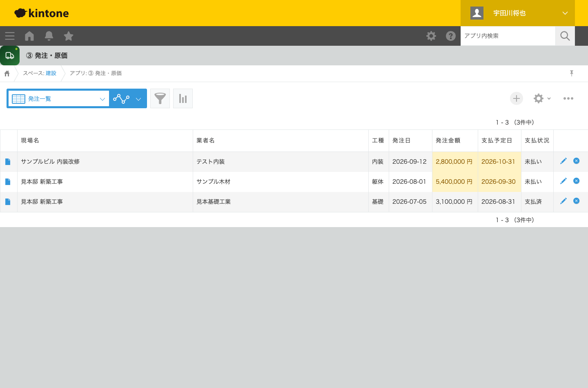This screenshot has width=588, height=388.
Task: Click the 工種 column header
Action: 378,140
